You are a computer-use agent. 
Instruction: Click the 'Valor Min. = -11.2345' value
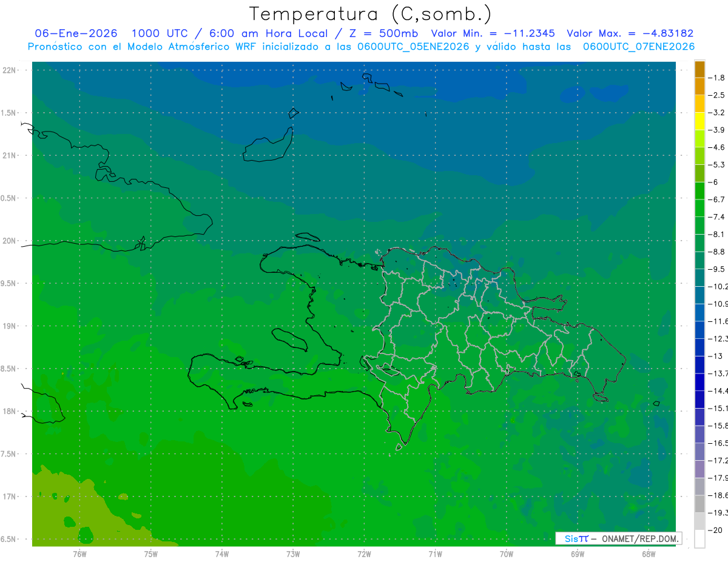[x=493, y=34]
